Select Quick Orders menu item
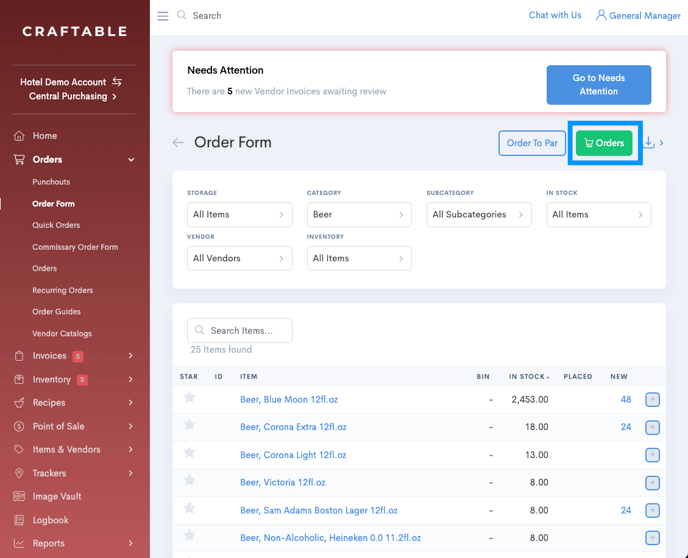This screenshot has height=558, width=688. pyautogui.click(x=56, y=225)
